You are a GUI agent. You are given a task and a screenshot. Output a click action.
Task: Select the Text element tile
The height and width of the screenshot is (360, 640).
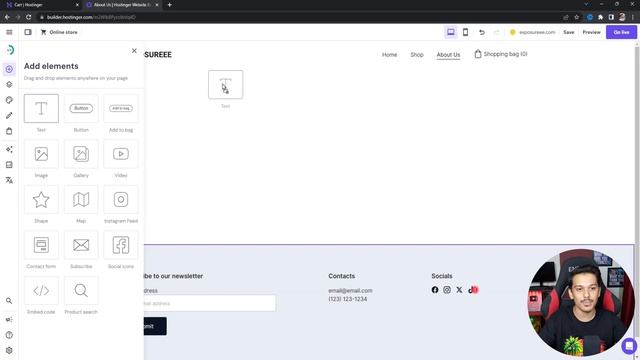[41, 109]
